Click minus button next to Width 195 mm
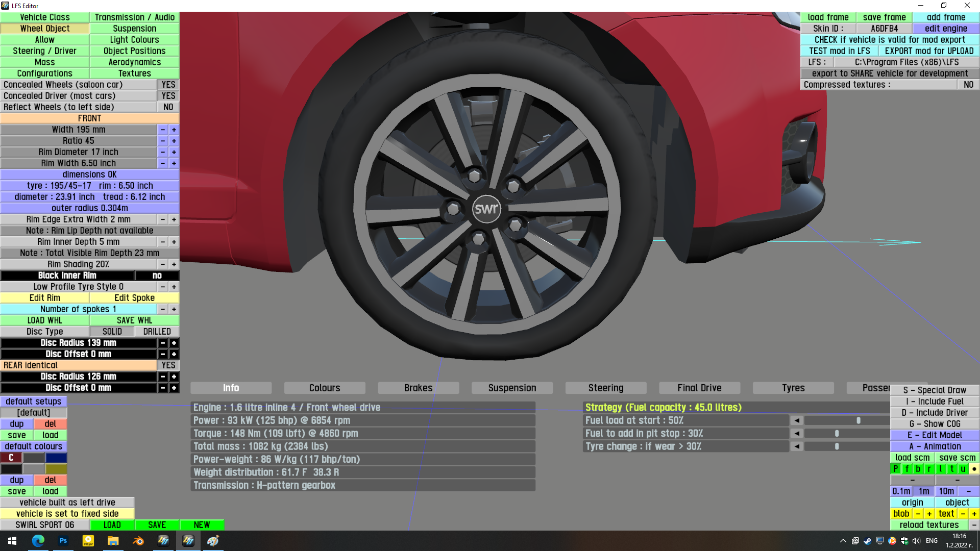This screenshot has height=551, width=980. (162, 130)
